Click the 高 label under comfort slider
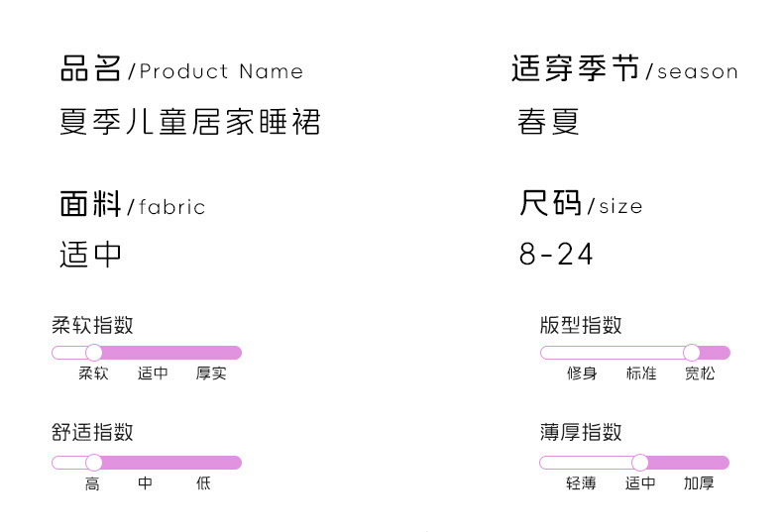Viewport: 783px width, 532px height. 92,483
